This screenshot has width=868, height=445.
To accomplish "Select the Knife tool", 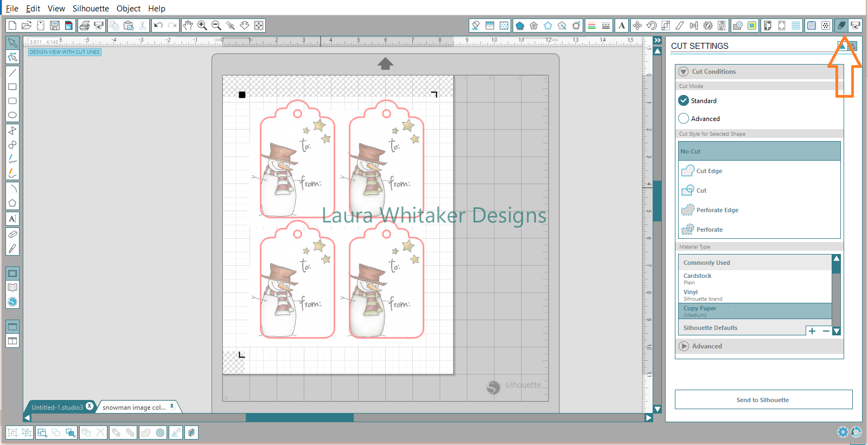I will click(12, 249).
